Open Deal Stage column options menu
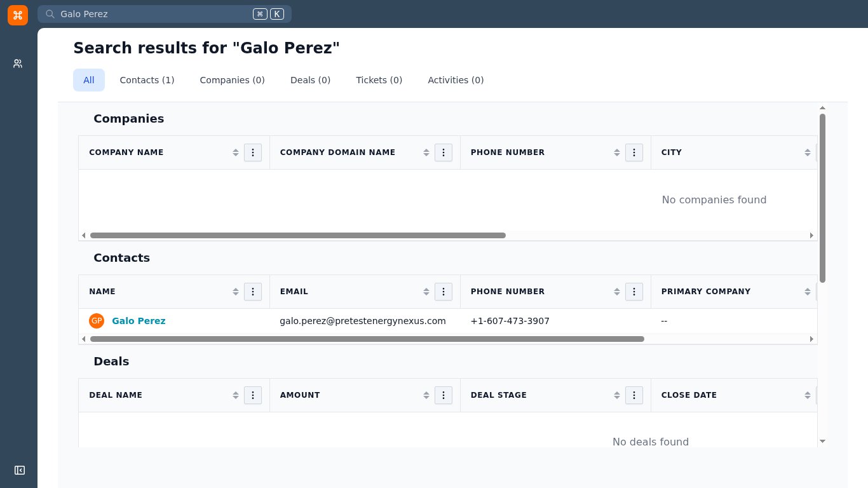868x488 pixels. point(634,395)
